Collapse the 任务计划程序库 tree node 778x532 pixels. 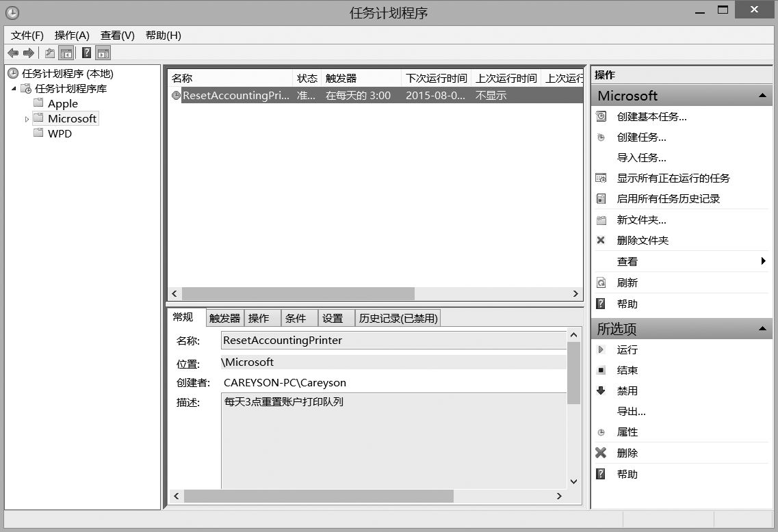[x=14, y=89]
